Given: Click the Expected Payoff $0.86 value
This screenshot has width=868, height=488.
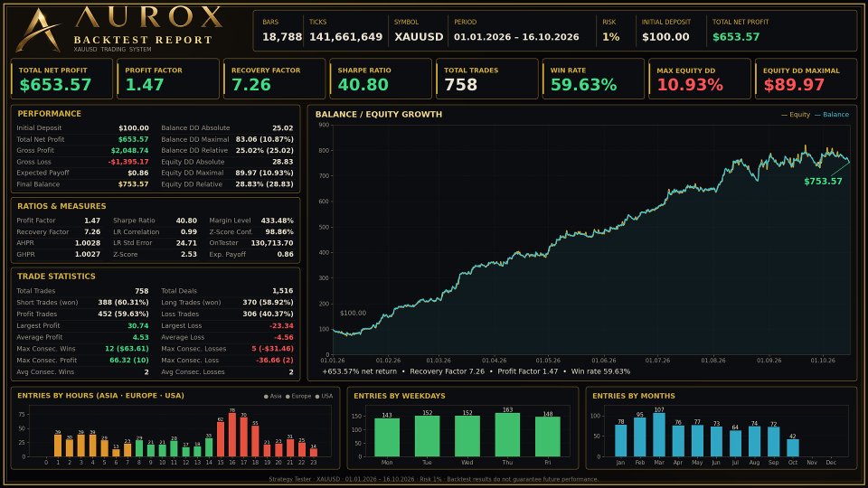Looking at the screenshot, I should pyautogui.click(x=137, y=174).
